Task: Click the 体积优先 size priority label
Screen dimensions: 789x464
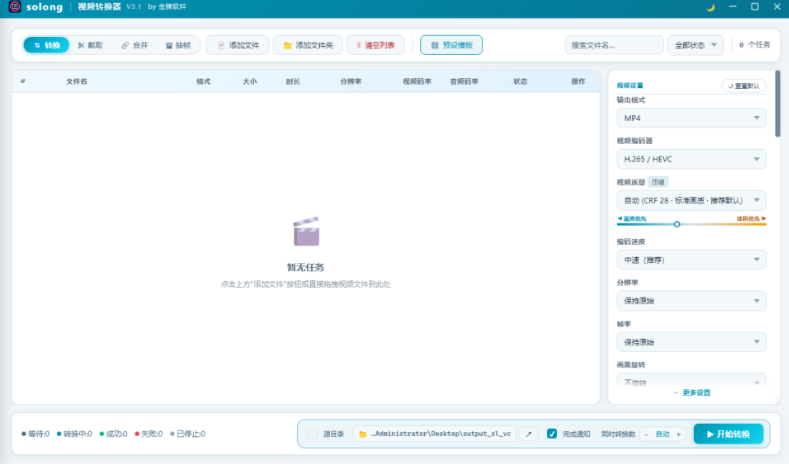Action: pos(751,219)
